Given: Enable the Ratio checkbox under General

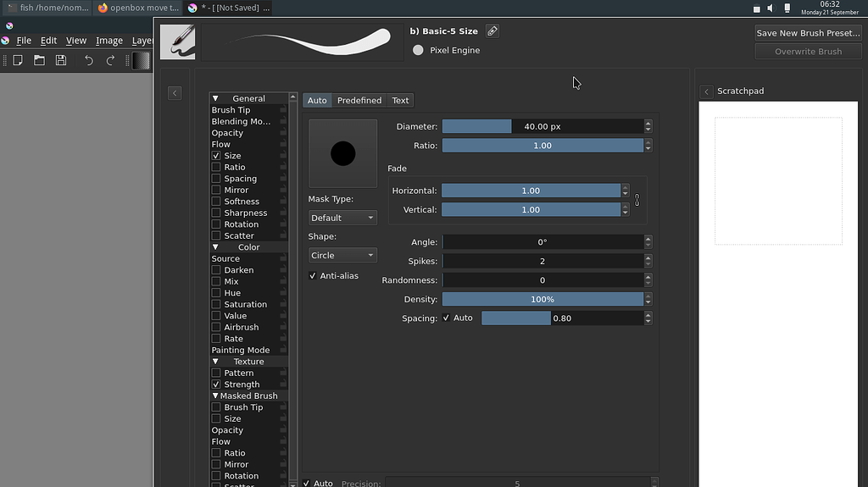Looking at the screenshot, I should [216, 167].
